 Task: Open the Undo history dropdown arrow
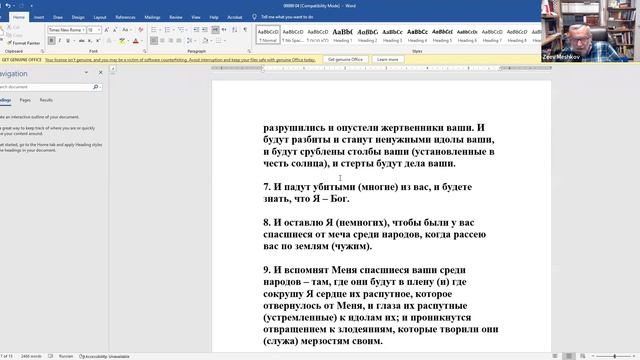click(13, 6)
